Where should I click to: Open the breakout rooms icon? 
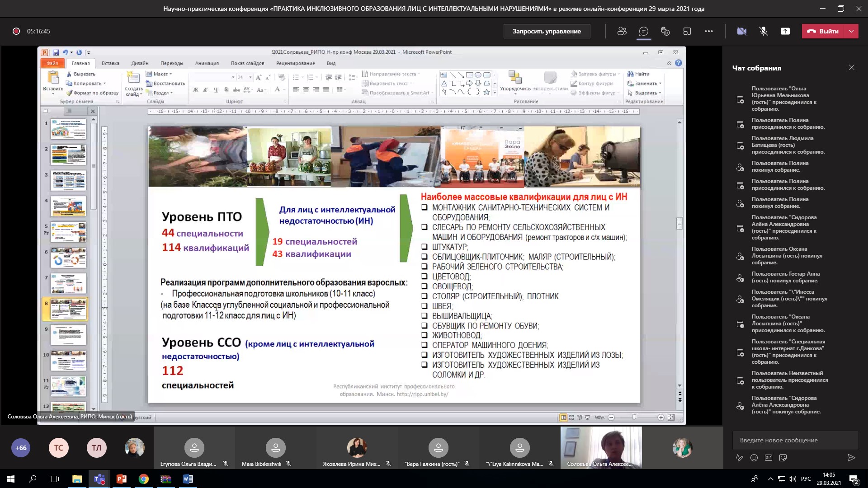click(687, 31)
